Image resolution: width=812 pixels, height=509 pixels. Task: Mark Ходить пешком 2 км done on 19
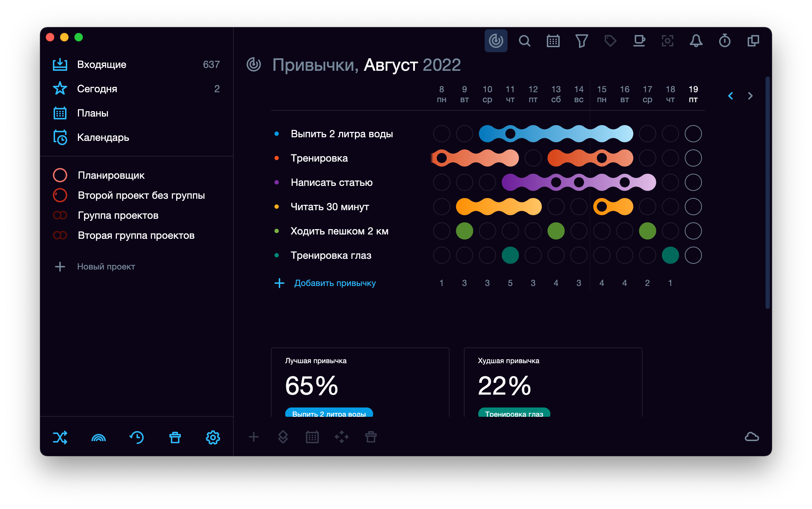(x=693, y=231)
